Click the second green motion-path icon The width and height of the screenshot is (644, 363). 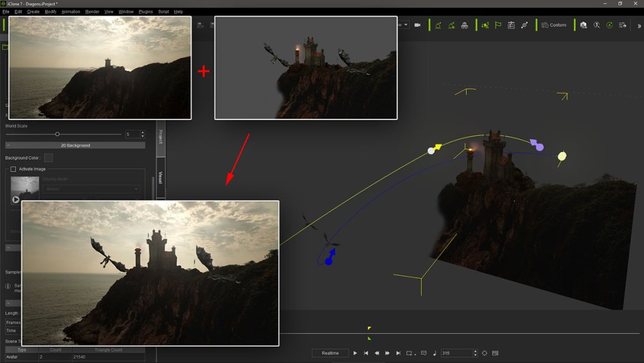(451, 25)
